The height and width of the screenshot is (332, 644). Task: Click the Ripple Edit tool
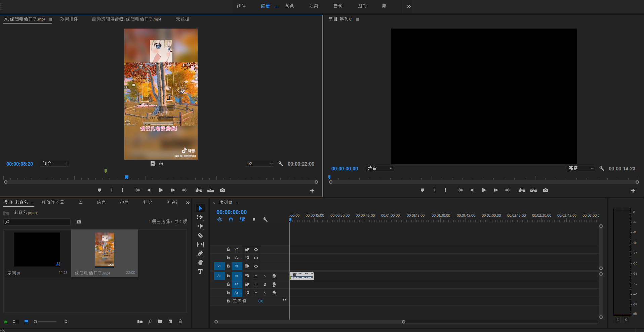pyautogui.click(x=200, y=226)
